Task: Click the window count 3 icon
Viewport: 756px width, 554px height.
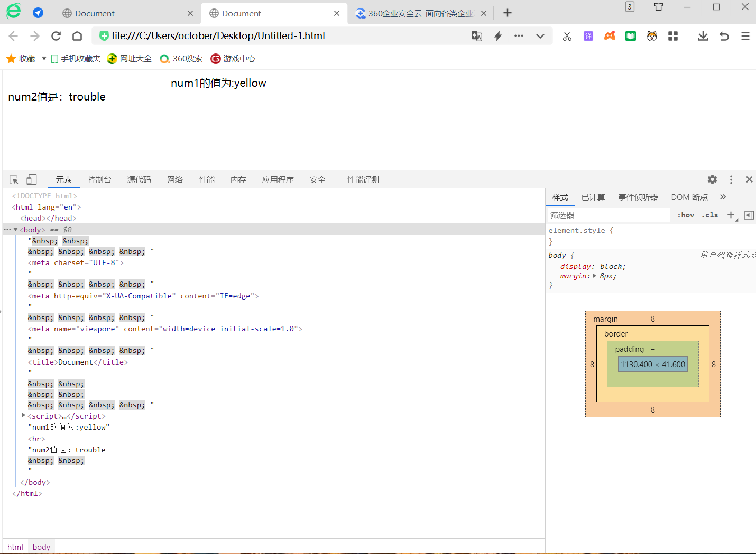Action: click(630, 7)
